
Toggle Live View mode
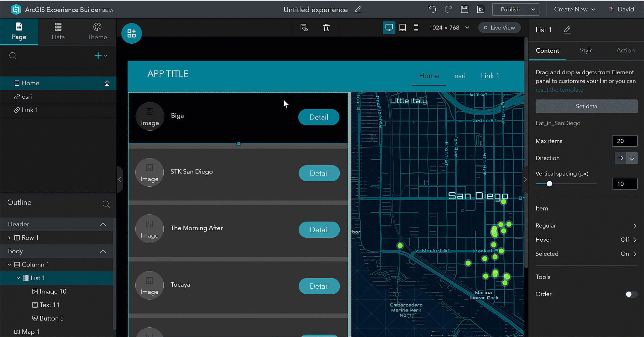[x=499, y=28]
